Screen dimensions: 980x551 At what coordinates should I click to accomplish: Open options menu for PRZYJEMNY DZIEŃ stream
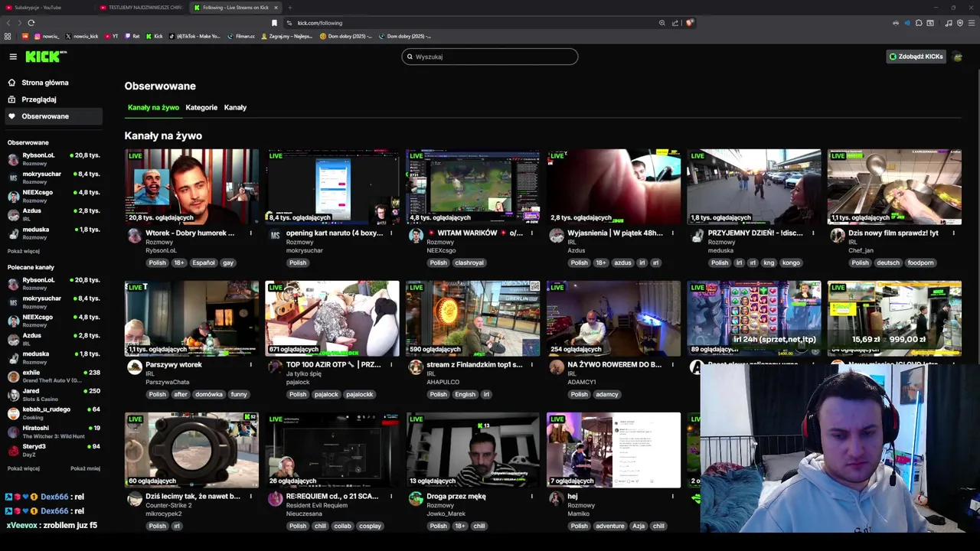[x=812, y=233]
